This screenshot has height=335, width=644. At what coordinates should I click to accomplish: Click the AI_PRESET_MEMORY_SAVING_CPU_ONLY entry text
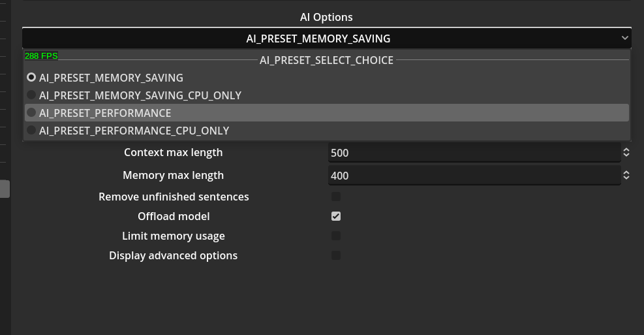(x=140, y=95)
